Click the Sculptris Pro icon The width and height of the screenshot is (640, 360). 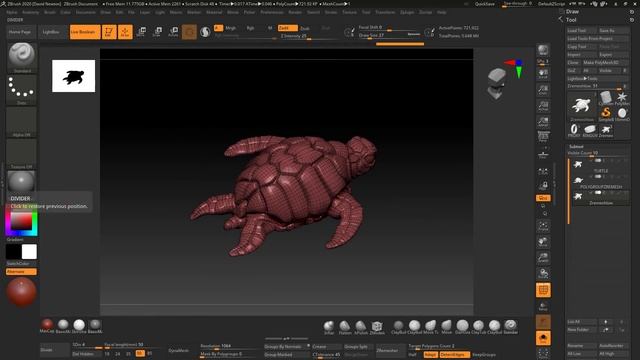(x=205, y=32)
